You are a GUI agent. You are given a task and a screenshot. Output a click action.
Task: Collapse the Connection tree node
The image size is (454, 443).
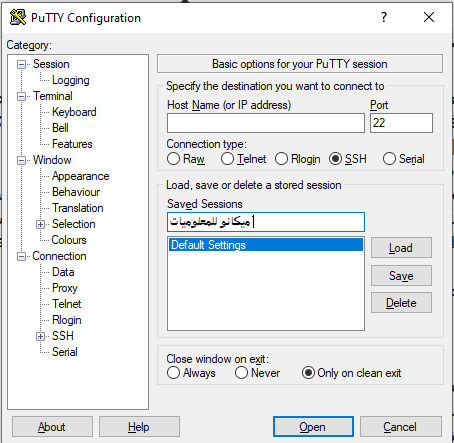coord(21,256)
